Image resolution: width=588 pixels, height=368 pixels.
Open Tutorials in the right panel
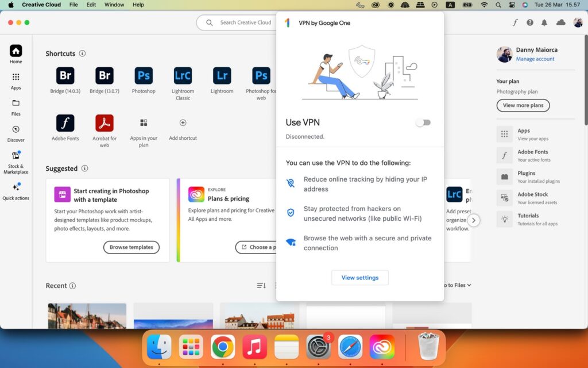click(x=535, y=219)
